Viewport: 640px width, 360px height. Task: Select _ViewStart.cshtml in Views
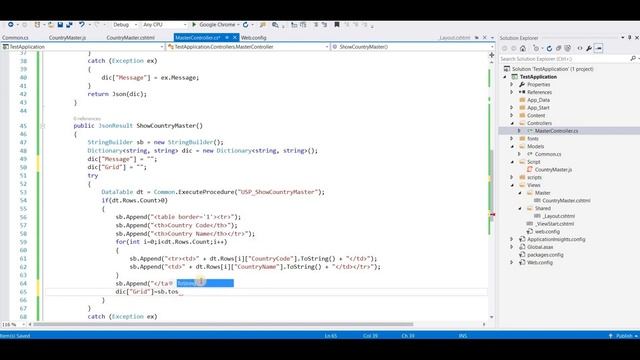tap(554, 224)
